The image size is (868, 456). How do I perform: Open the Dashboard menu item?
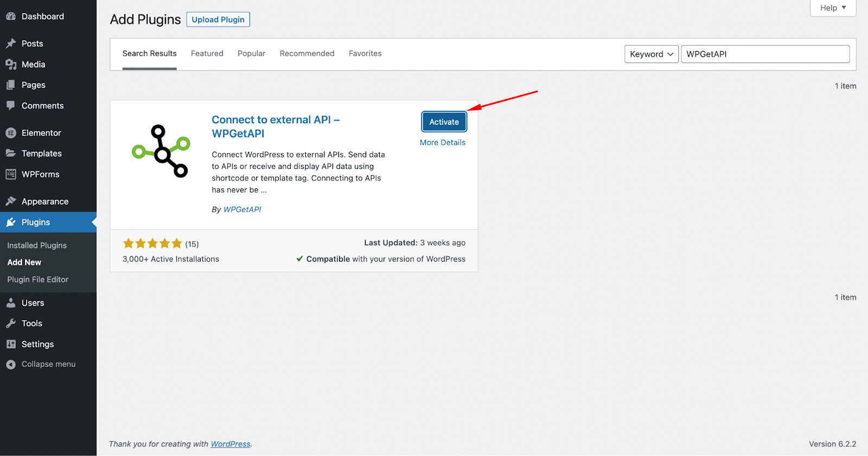click(48, 16)
